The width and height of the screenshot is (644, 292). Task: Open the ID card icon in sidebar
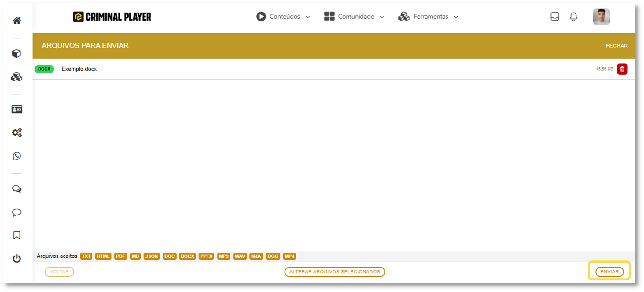[x=17, y=109]
